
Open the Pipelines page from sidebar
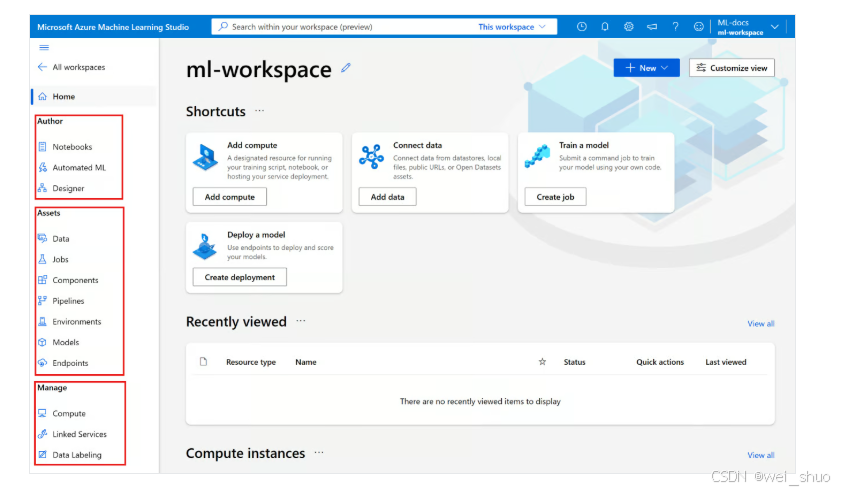(x=68, y=301)
